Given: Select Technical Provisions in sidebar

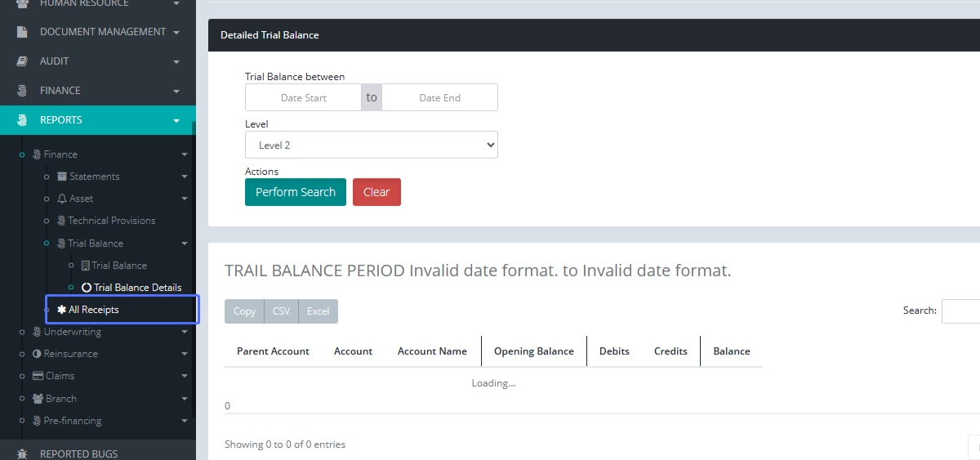Looking at the screenshot, I should pos(111,221).
